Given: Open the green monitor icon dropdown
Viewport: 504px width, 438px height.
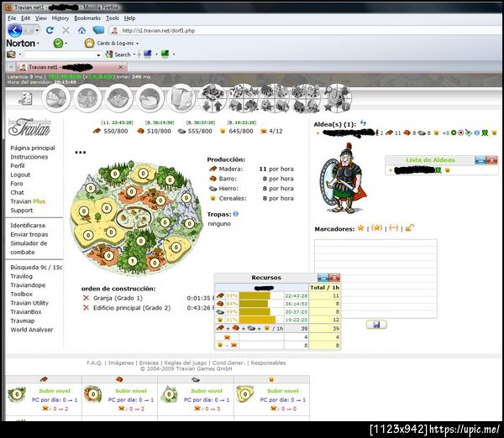Looking at the screenshot, I should pyautogui.click(x=174, y=55).
